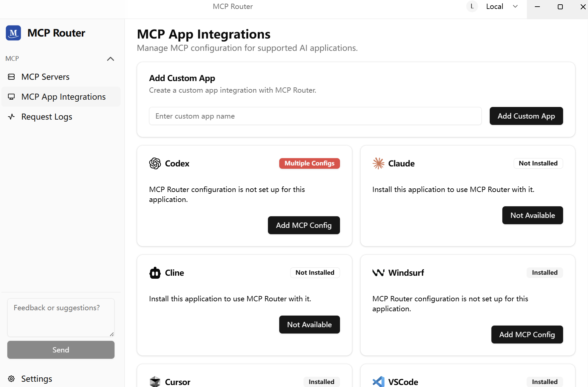Click the VSCode logo icon
This screenshot has width=588, height=387.
point(378,382)
